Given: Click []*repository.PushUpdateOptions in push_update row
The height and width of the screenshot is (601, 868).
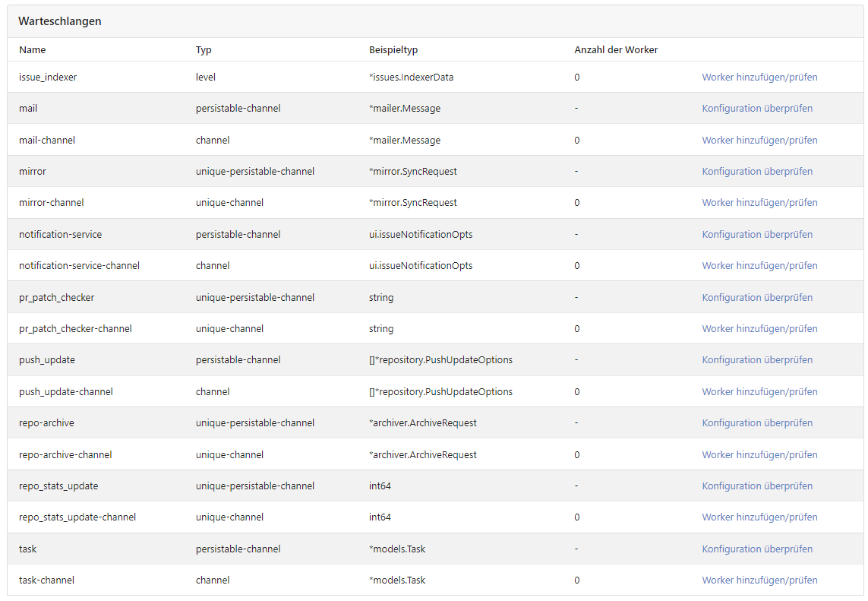Looking at the screenshot, I should [x=440, y=359].
